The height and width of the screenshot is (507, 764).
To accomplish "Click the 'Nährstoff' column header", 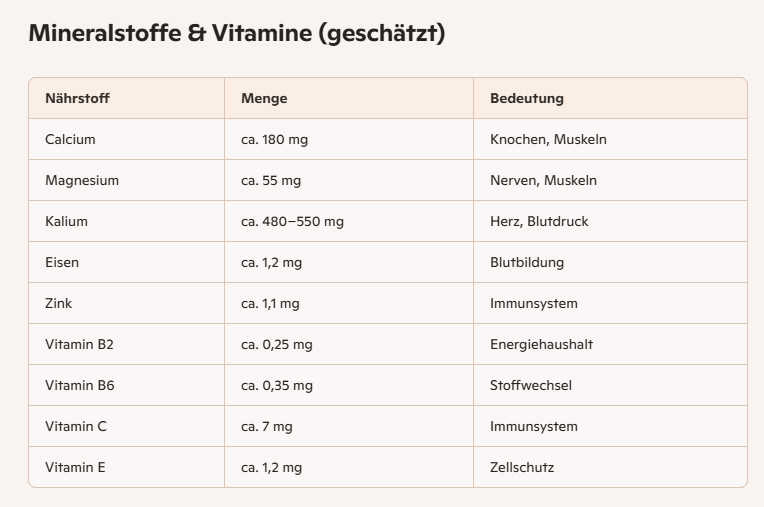I will pyautogui.click(x=77, y=98).
